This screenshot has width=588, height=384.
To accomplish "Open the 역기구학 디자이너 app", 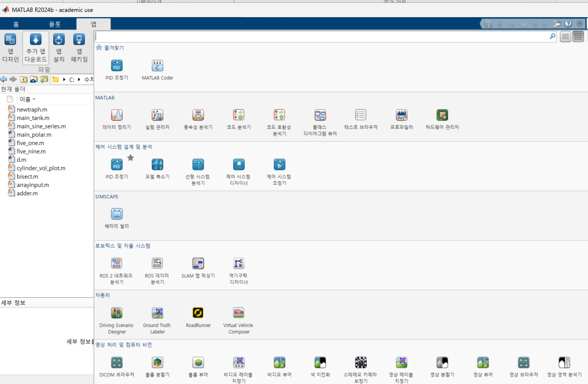I will [x=239, y=271].
